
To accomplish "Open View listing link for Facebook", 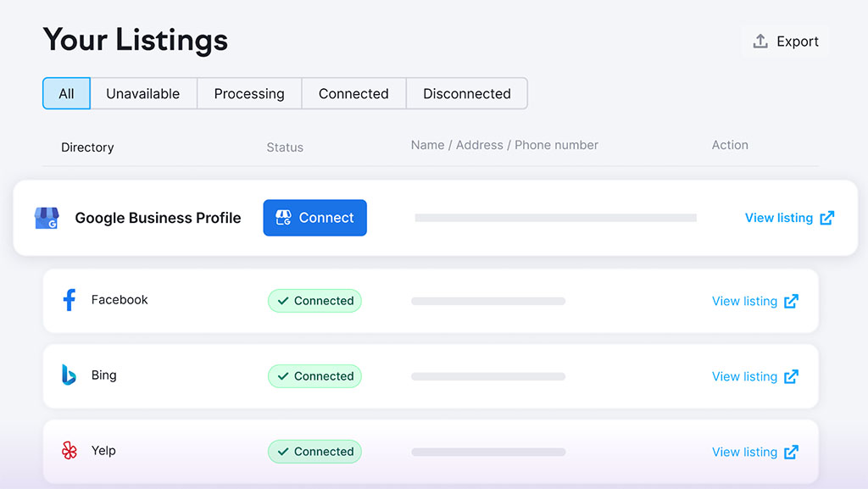I will pyautogui.click(x=744, y=301).
